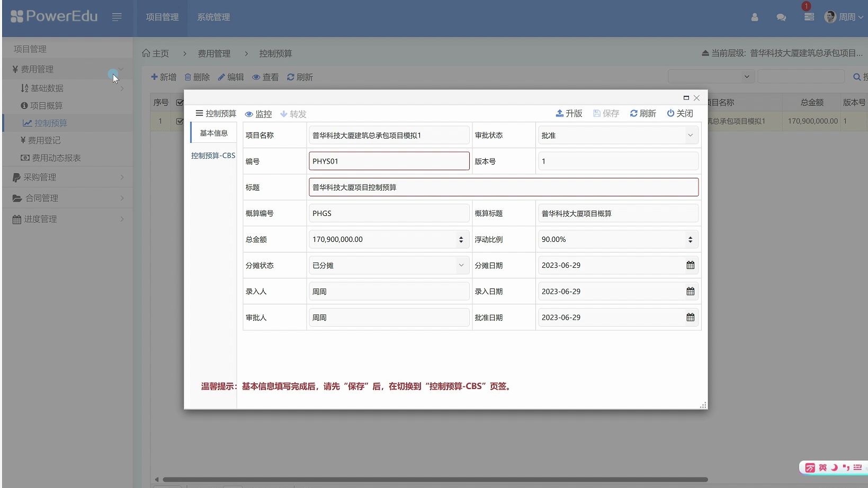
Task: Click the 总金额 column header
Action: click(812, 103)
